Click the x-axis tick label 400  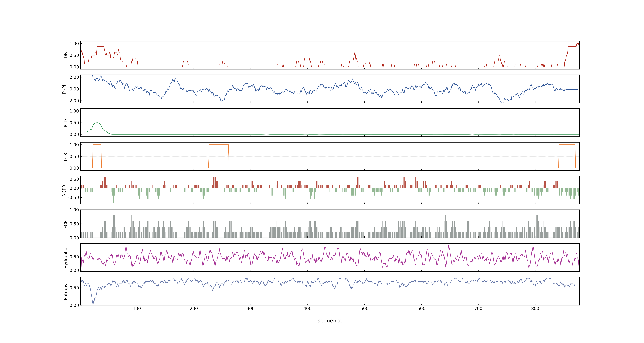point(307,309)
